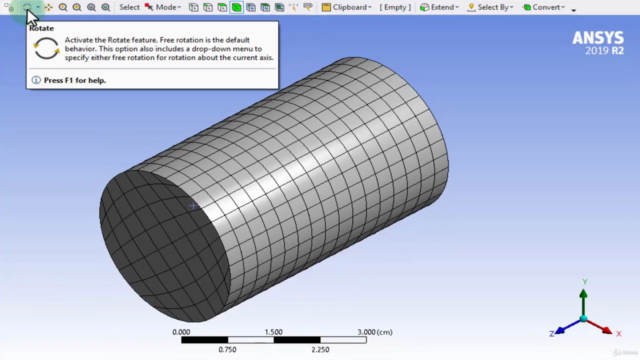640x360 pixels.
Task: Click the coordinate-points icon before the tag icon
Action: tap(293, 7)
